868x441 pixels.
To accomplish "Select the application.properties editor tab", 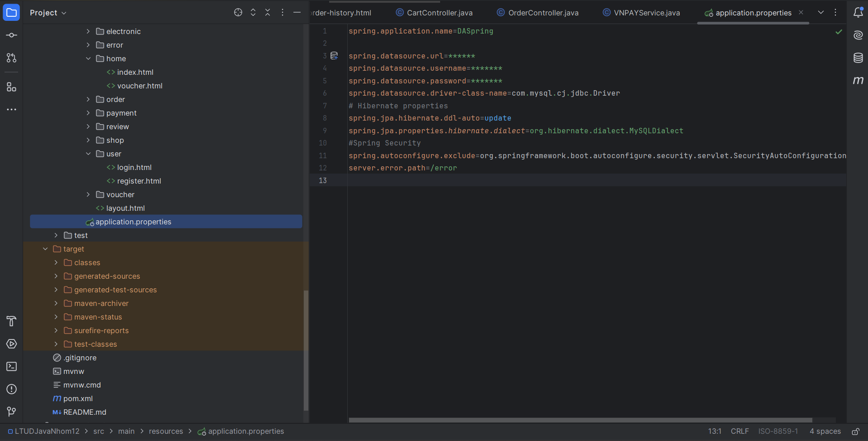I will point(753,13).
